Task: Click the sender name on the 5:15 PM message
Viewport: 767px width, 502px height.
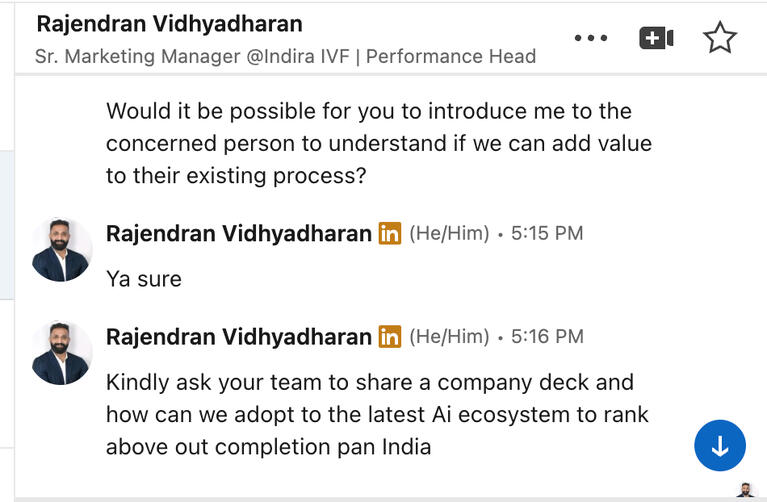Action: tap(238, 234)
